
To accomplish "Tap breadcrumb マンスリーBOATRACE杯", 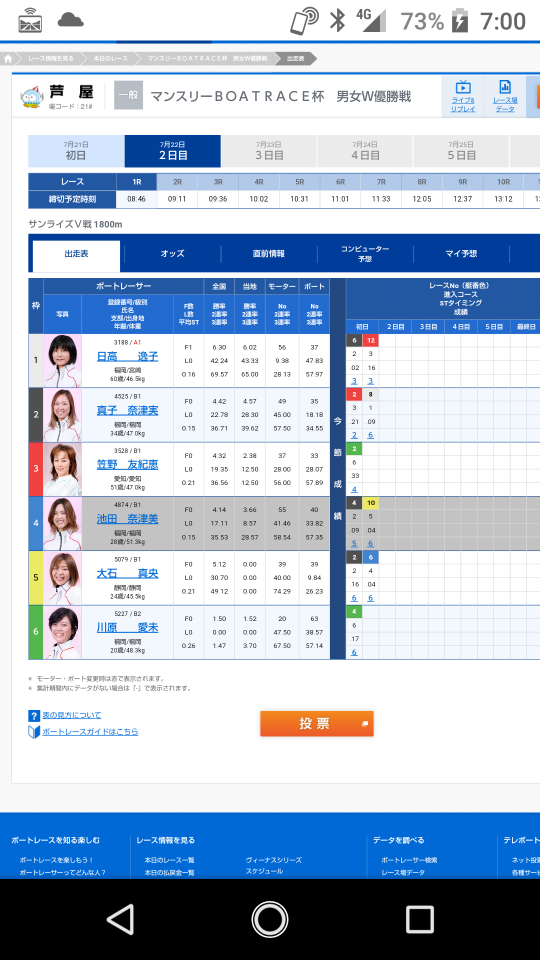I will pos(208,59).
